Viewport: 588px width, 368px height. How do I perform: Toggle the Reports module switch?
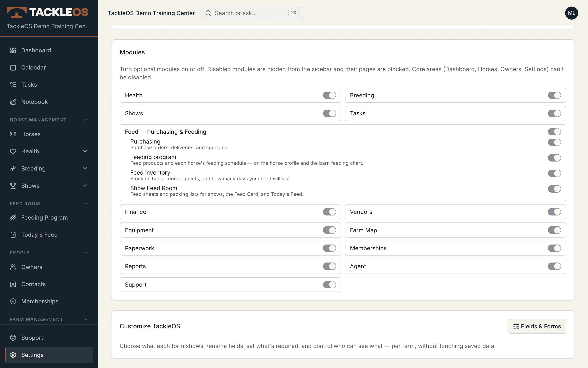(x=330, y=267)
